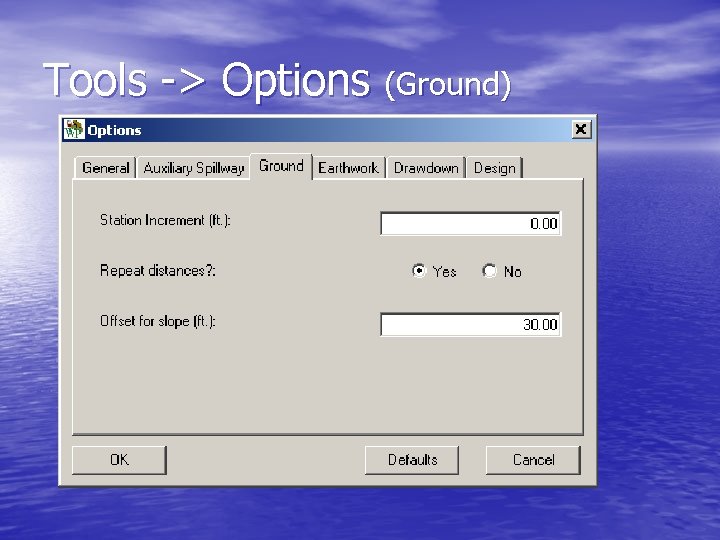The width and height of the screenshot is (720, 540).
Task: Switch to the General tab
Action: [x=105, y=168]
